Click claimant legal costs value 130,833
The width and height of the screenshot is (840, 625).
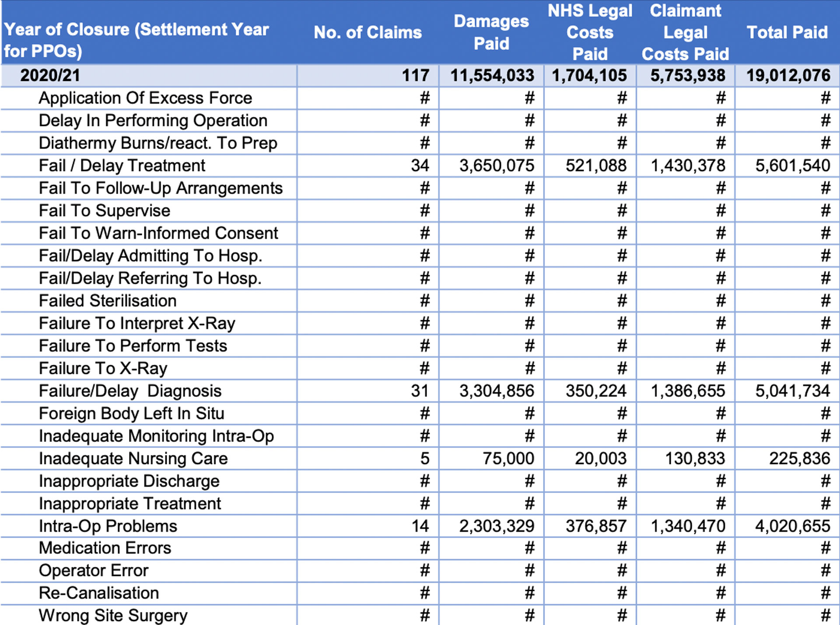pyautogui.click(x=695, y=458)
